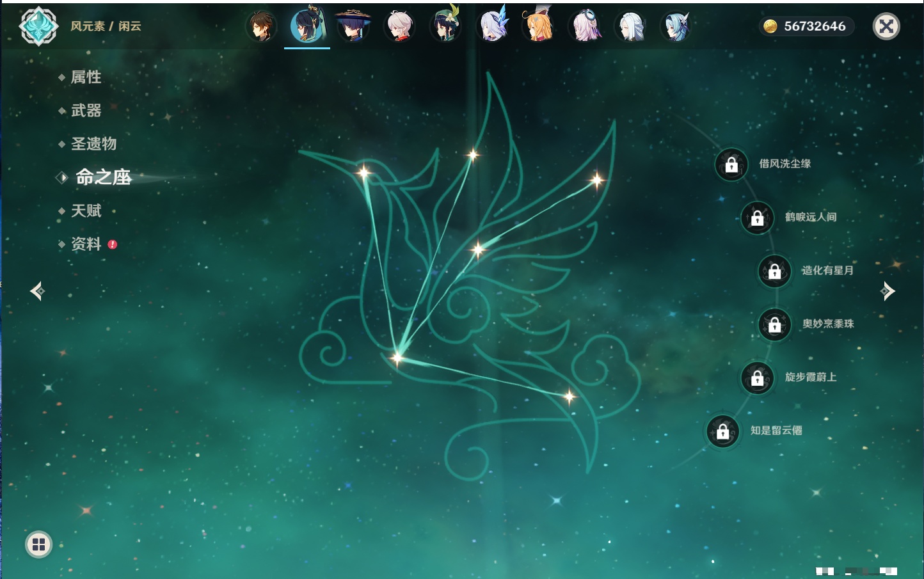This screenshot has height=579, width=924.
Task: Open the 武器 weapon menu
Action: 86,111
